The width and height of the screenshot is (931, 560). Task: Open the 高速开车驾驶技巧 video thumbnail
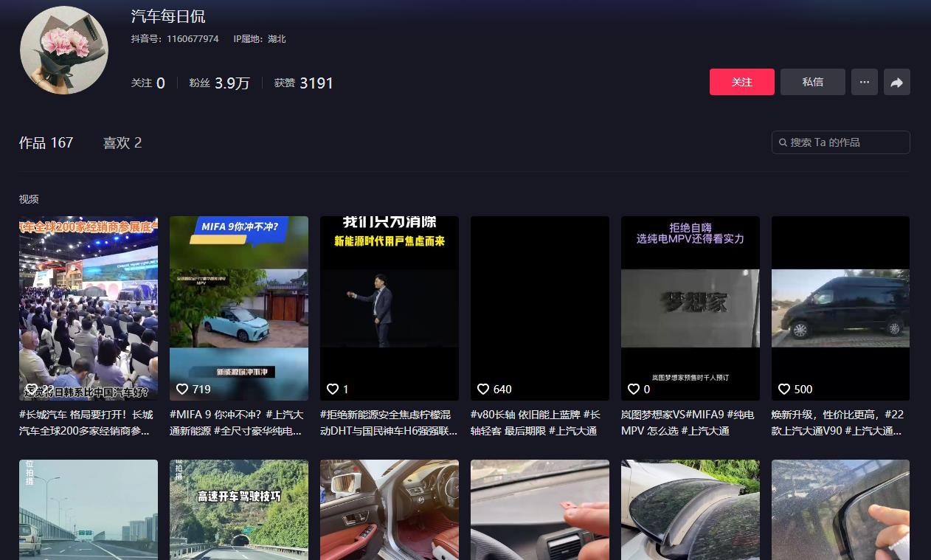click(239, 510)
